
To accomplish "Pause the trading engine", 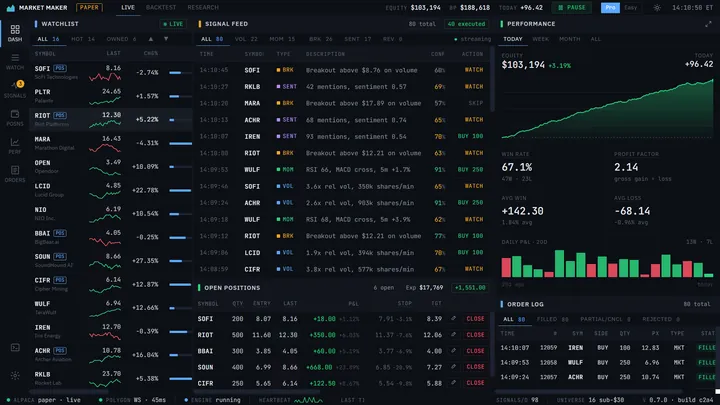I will coord(572,8).
